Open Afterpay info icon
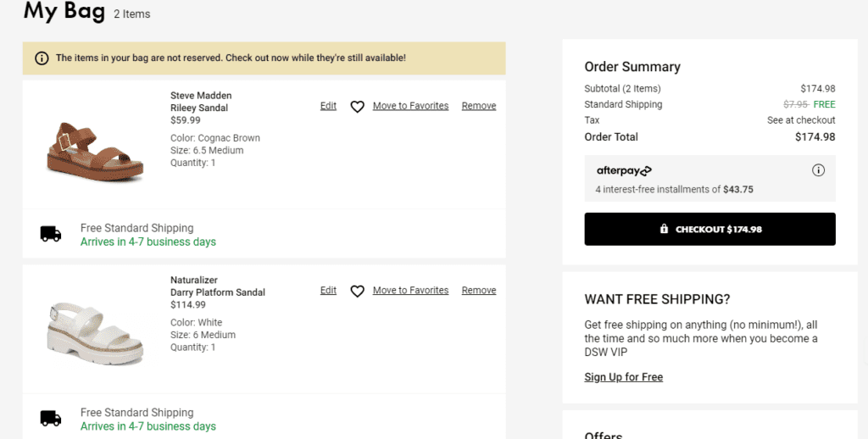 coord(818,170)
